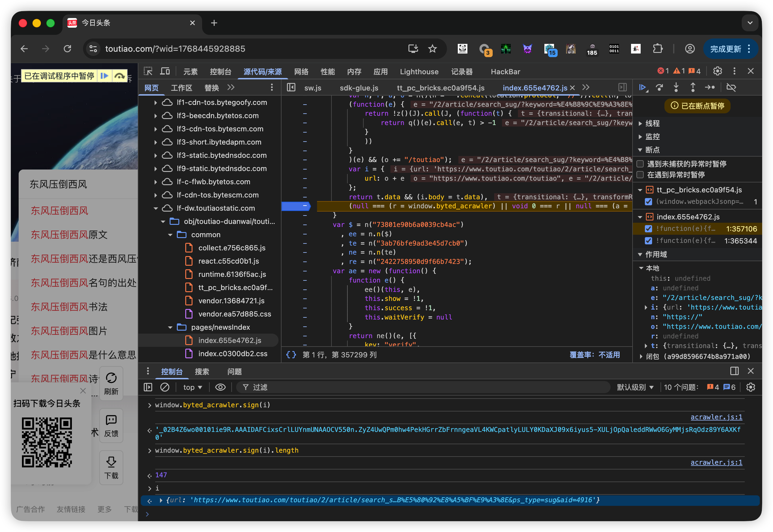Screen dimensions: 773x532
Task: Resume script execution in debugger sidebar
Action: click(642, 88)
